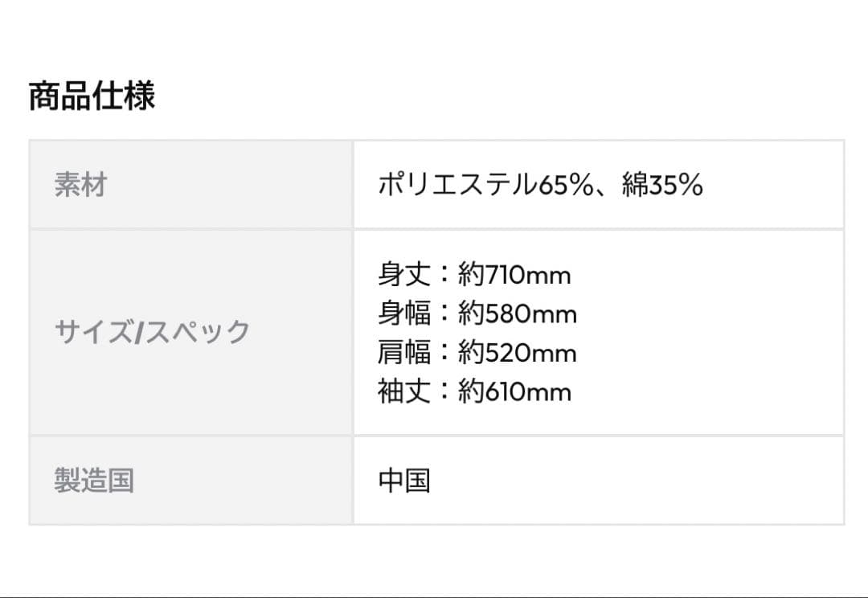Click the 約580mm width value
The height and width of the screenshot is (598, 868).
click(x=518, y=313)
